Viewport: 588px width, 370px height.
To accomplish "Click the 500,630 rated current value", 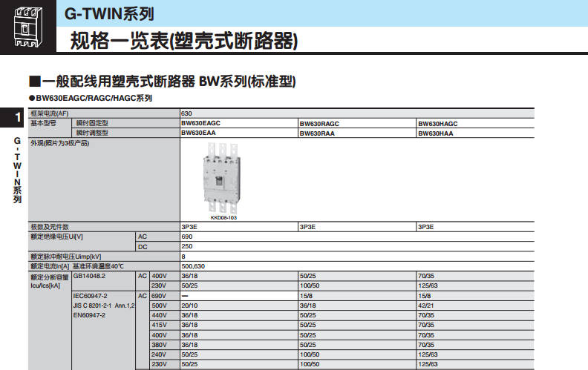I will (193, 265).
